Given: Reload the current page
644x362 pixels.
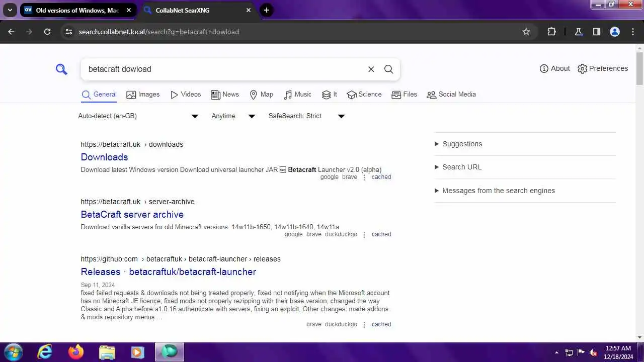Looking at the screenshot, I should coord(47,32).
